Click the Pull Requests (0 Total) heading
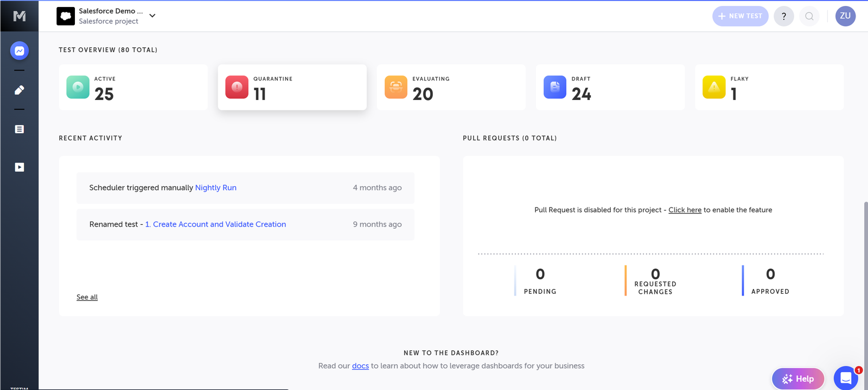 coord(509,138)
